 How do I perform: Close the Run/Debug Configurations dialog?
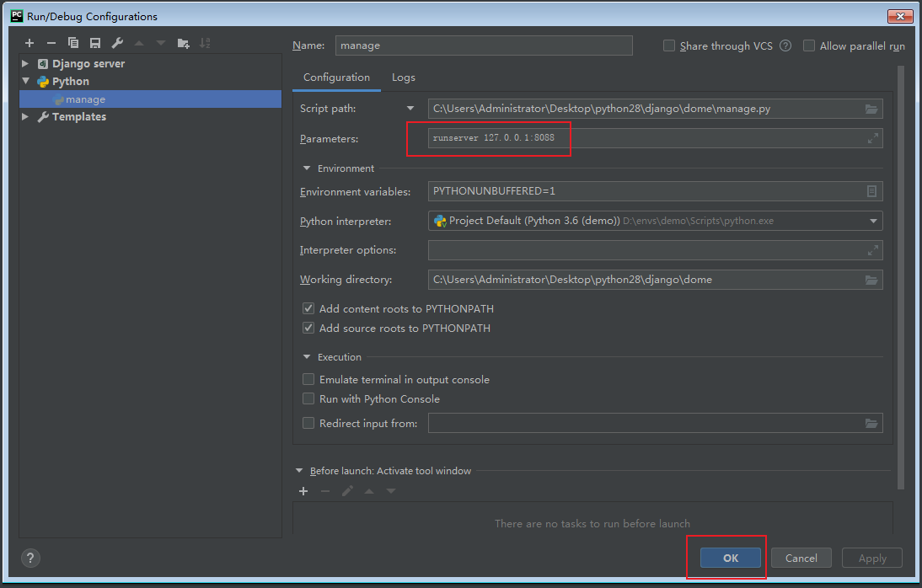coord(899,16)
